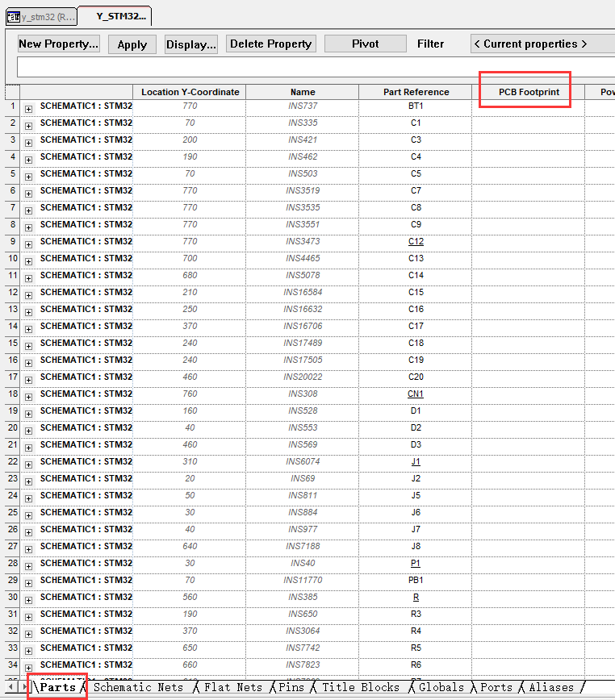Apply the property changes

[132, 44]
